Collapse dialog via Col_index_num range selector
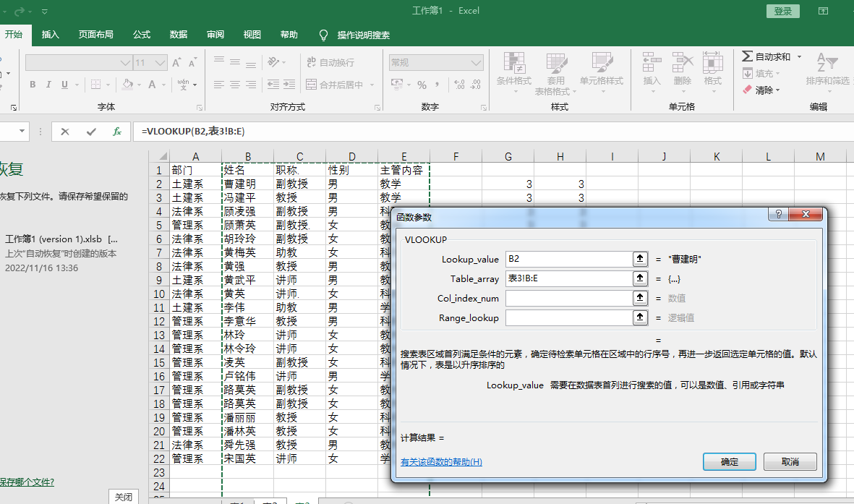The height and width of the screenshot is (504, 854). (x=640, y=298)
